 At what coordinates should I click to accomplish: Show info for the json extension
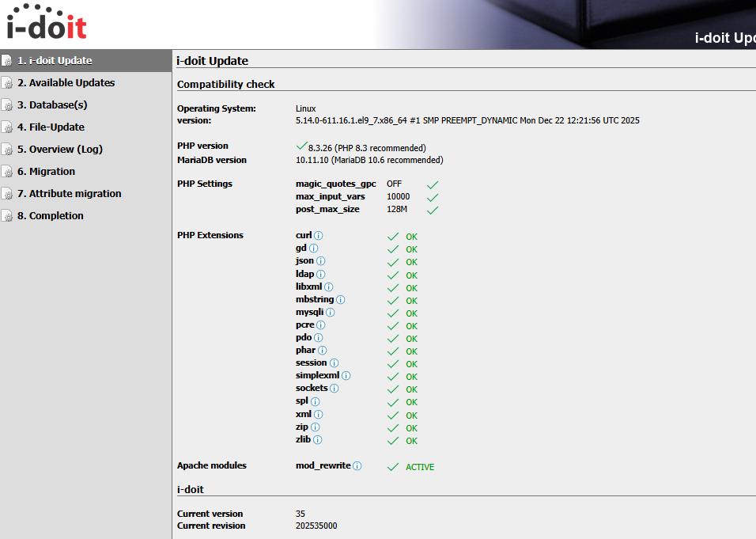(321, 261)
